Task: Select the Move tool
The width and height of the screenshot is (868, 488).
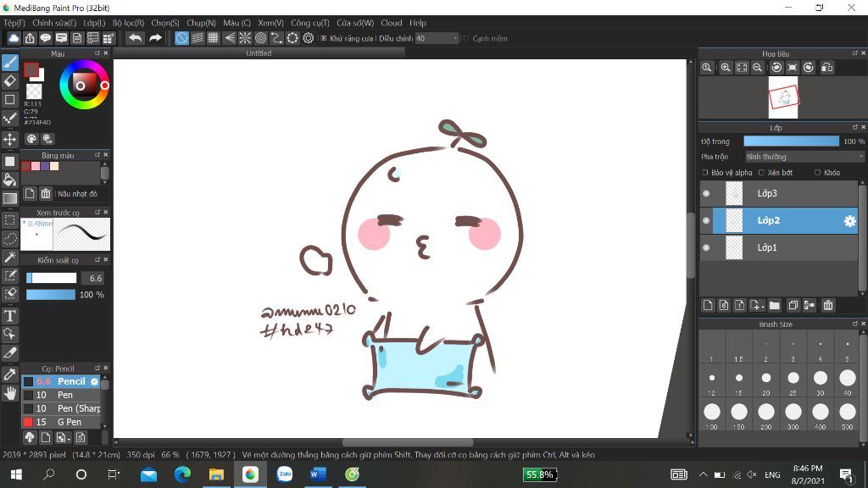Action: [x=10, y=139]
